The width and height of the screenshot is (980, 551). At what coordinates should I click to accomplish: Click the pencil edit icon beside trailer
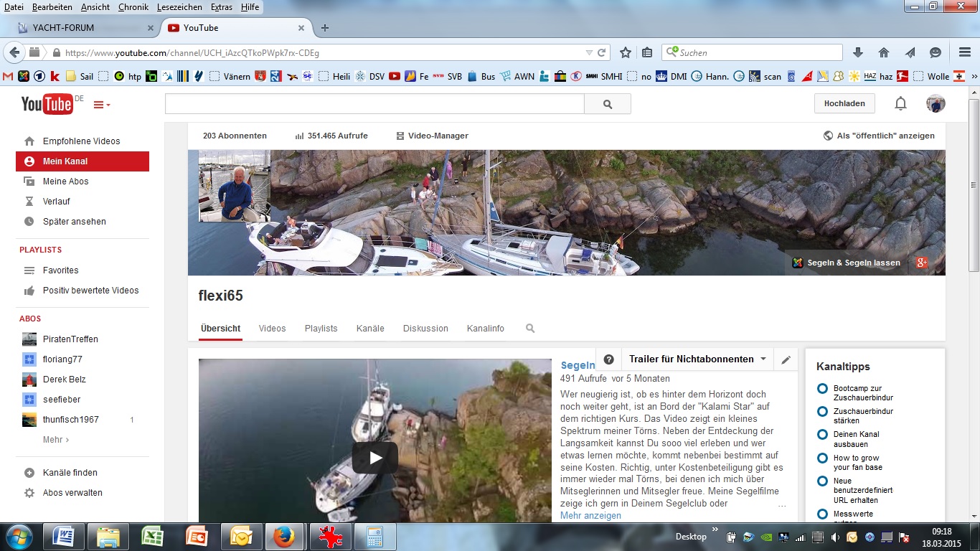tap(786, 359)
